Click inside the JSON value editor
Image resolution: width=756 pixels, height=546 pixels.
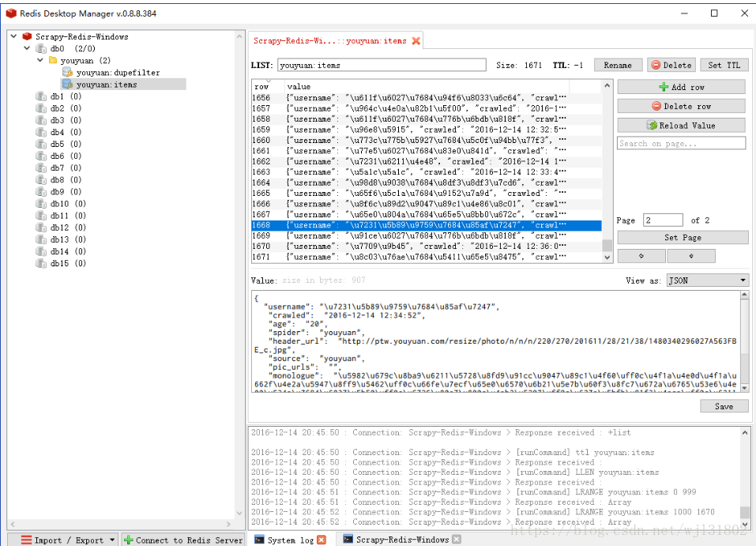[495, 341]
